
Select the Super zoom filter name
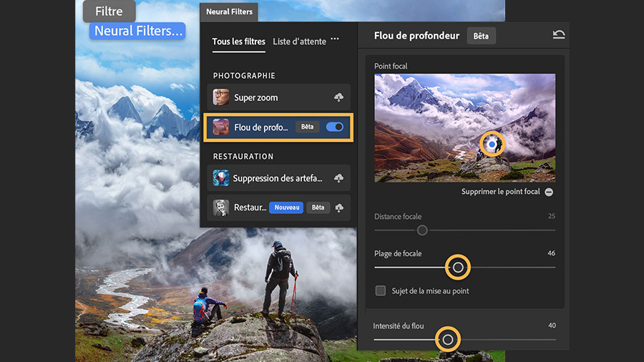tap(256, 98)
